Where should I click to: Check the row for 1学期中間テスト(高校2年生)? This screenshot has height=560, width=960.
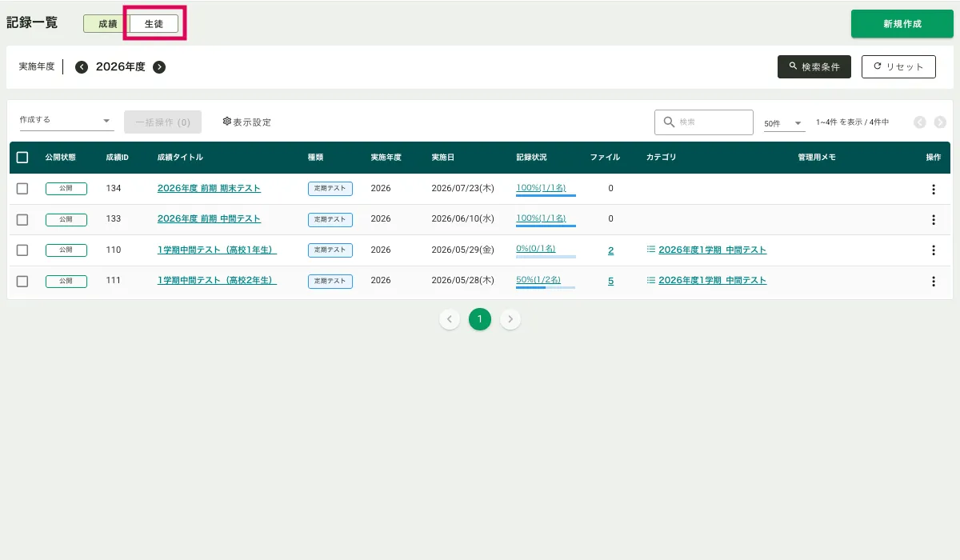click(x=22, y=282)
